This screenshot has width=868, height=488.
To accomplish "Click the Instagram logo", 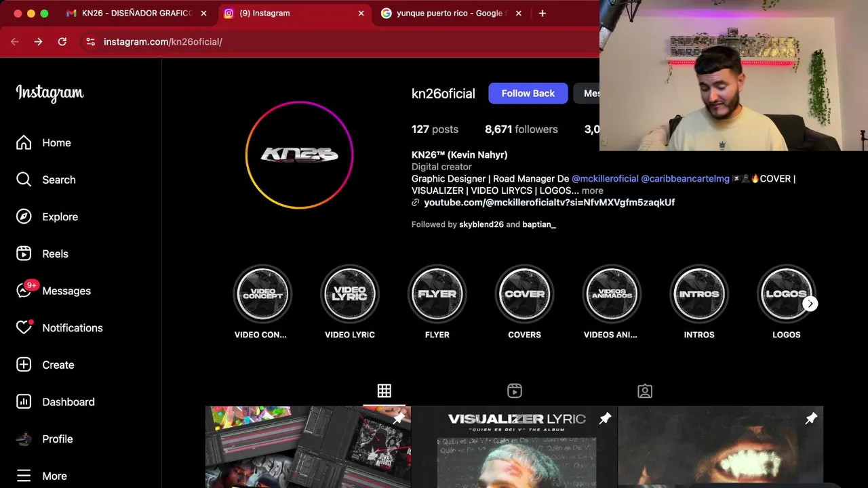I will (x=50, y=93).
